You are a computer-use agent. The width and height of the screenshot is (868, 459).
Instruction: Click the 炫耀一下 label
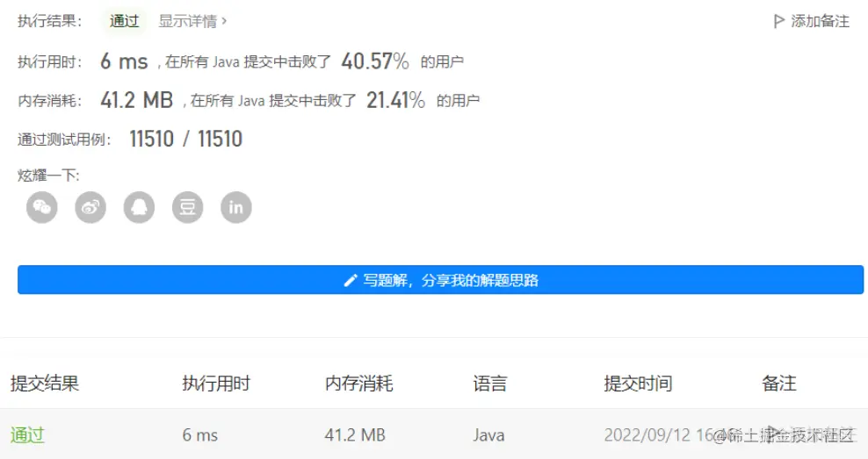(x=48, y=176)
